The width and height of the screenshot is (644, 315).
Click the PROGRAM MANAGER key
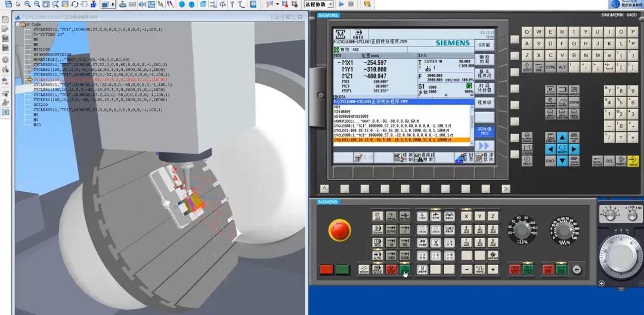(551, 102)
